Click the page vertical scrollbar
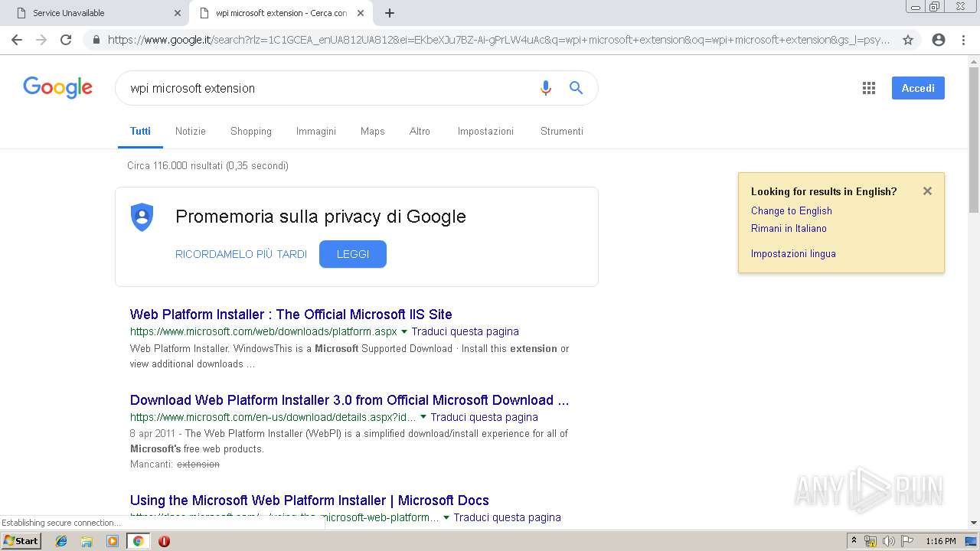The image size is (980, 551). click(x=974, y=142)
